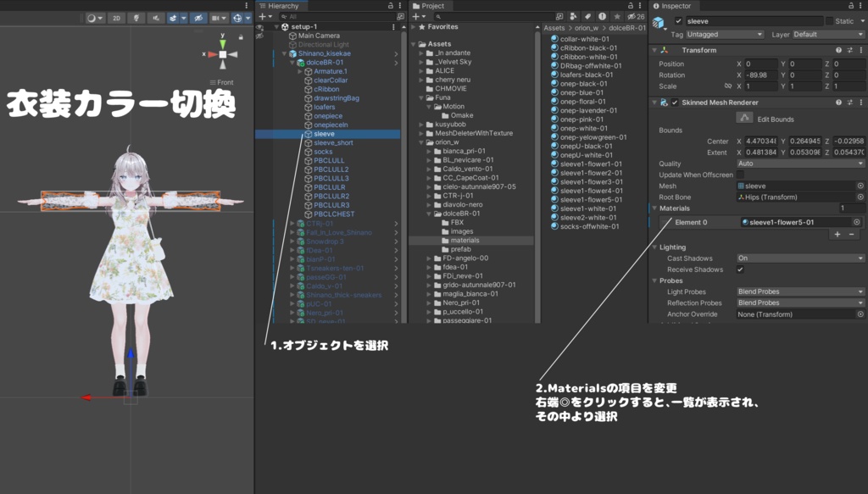Viewport: 868px width, 494px height.
Task: Expand the FD-angelo-00 folder
Action: click(x=429, y=258)
